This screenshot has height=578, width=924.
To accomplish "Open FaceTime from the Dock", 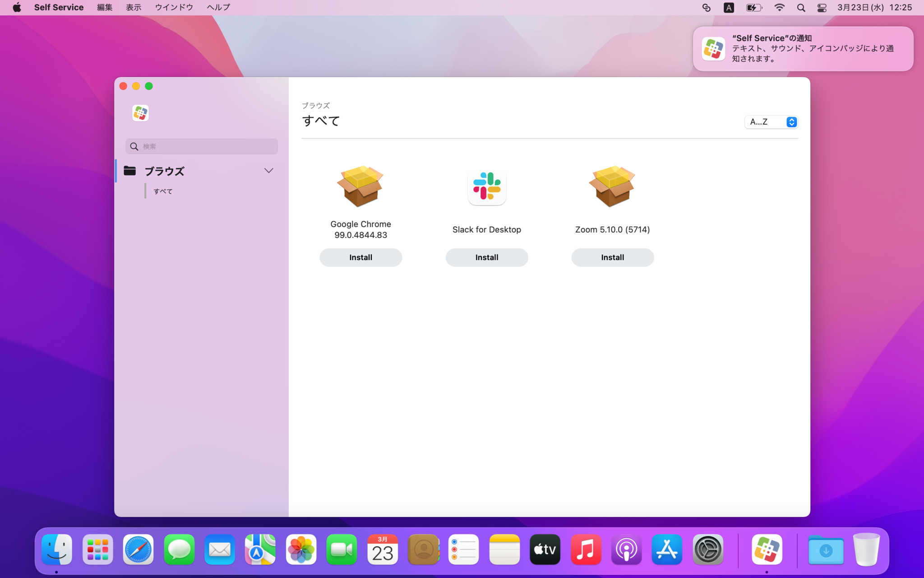I will 342,550.
